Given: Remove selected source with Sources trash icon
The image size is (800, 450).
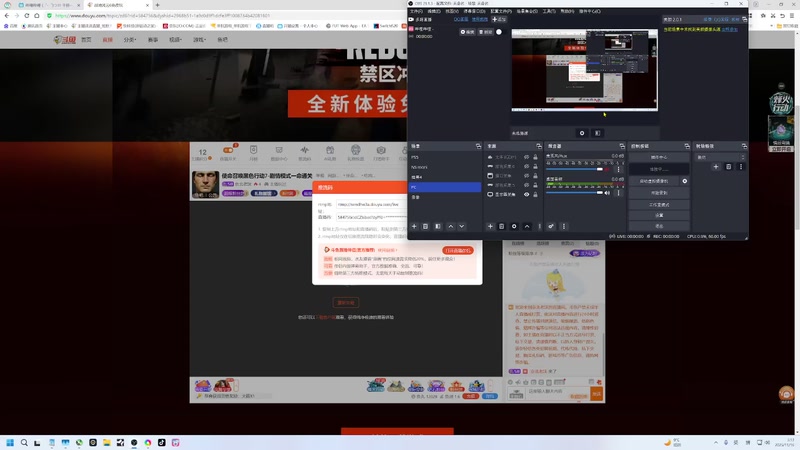Looking at the screenshot, I should 502,227.
